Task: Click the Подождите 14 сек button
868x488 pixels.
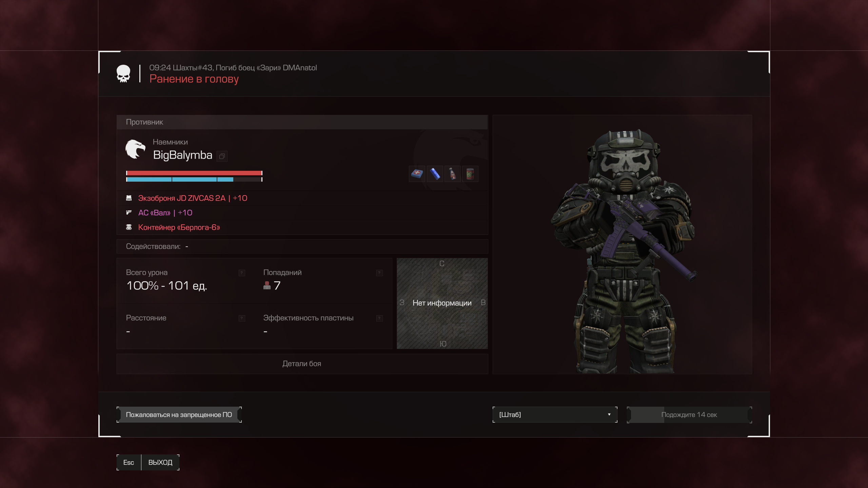Action: [x=689, y=414]
